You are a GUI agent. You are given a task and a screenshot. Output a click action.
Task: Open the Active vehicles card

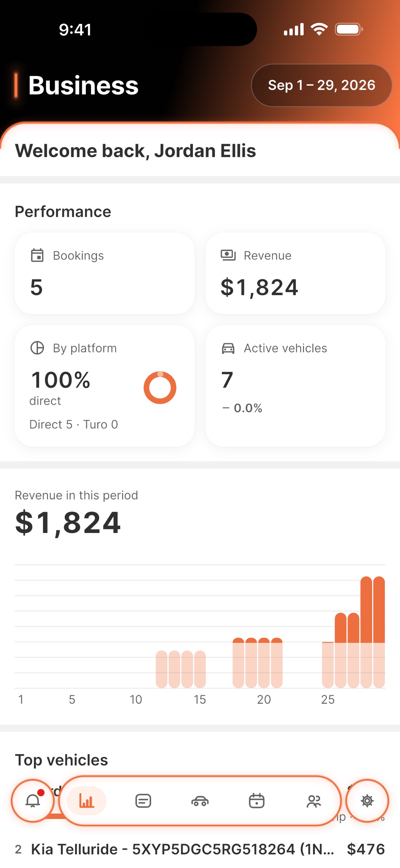pos(295,386)
